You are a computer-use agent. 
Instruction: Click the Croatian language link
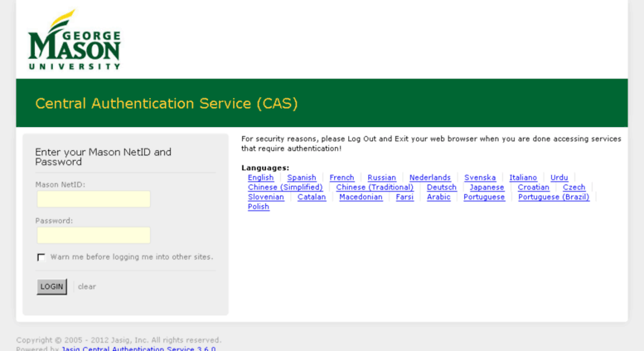pyautogui.click(x=534, y=188)
